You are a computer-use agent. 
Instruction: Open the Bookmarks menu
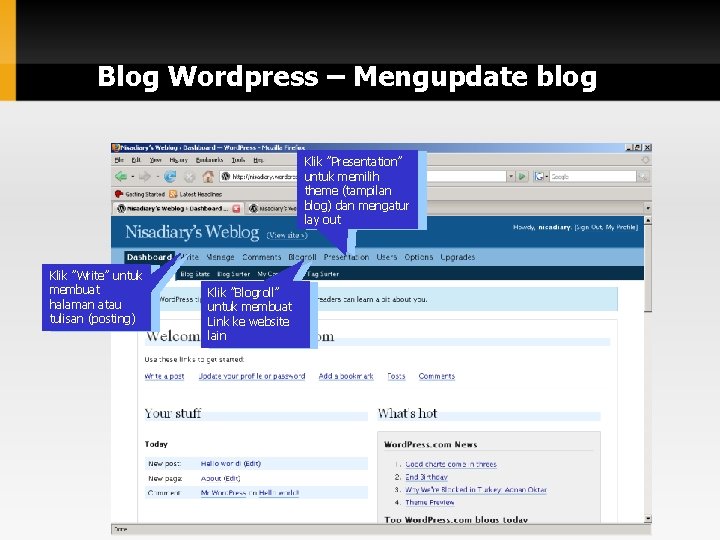209,160
